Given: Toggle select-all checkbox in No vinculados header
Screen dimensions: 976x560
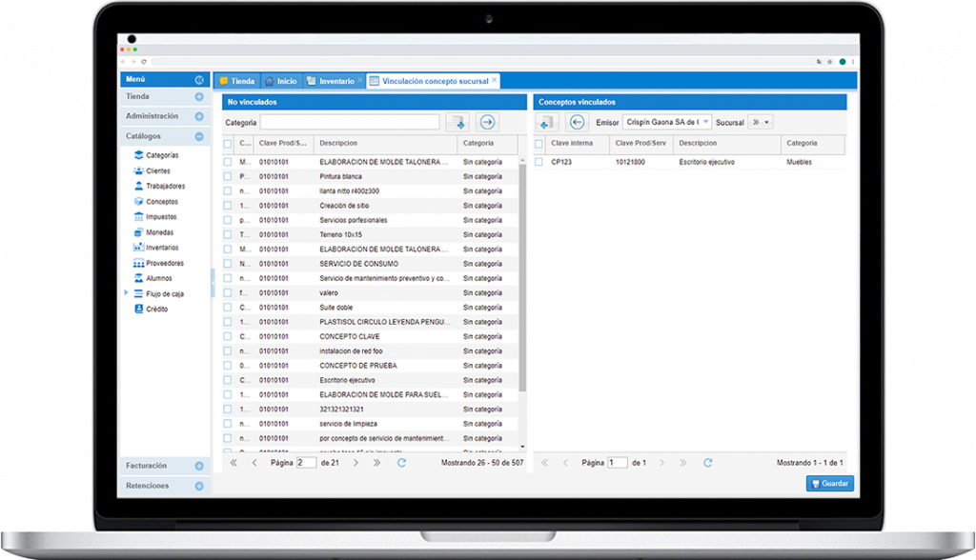Looking at the screenshot, I should click(x=228, y=144).
